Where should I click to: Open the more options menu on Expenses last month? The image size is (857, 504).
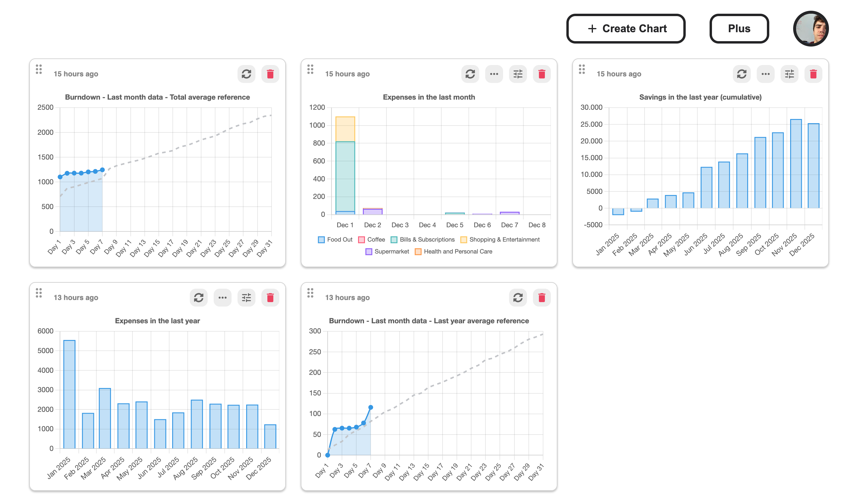tap(494, 74)
